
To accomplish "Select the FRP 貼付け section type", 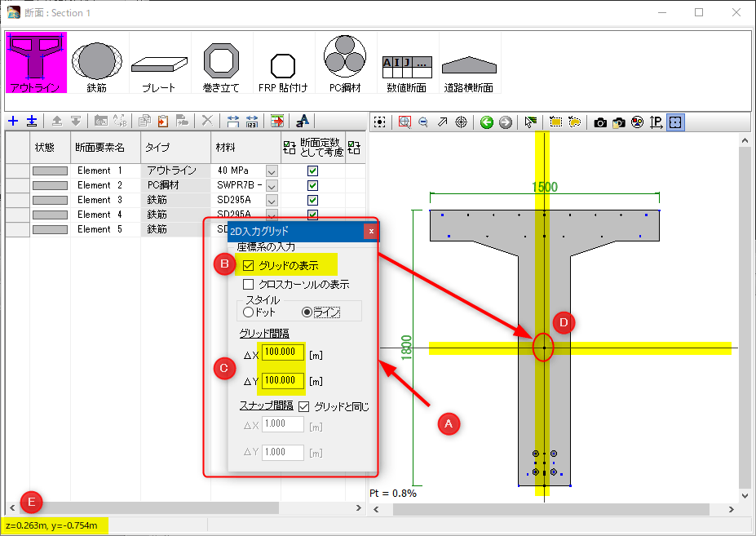I will coord(283,62).
